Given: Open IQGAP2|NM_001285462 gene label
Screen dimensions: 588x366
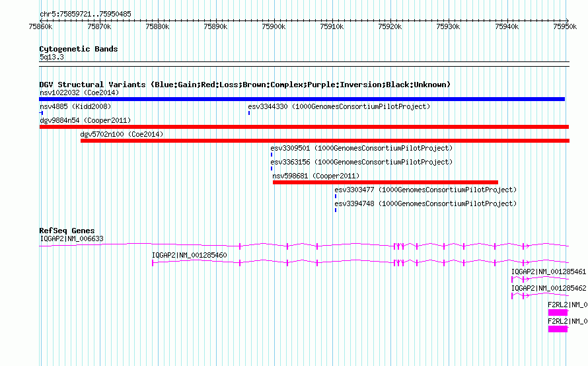Looking at the screenshot, I should 548,288.
